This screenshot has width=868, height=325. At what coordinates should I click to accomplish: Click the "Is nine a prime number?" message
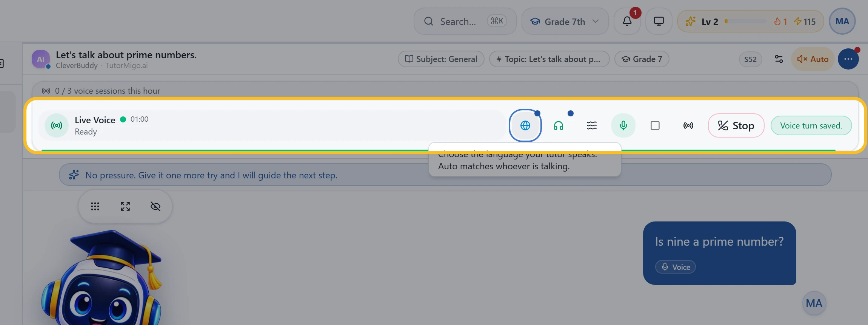point(719,253)
